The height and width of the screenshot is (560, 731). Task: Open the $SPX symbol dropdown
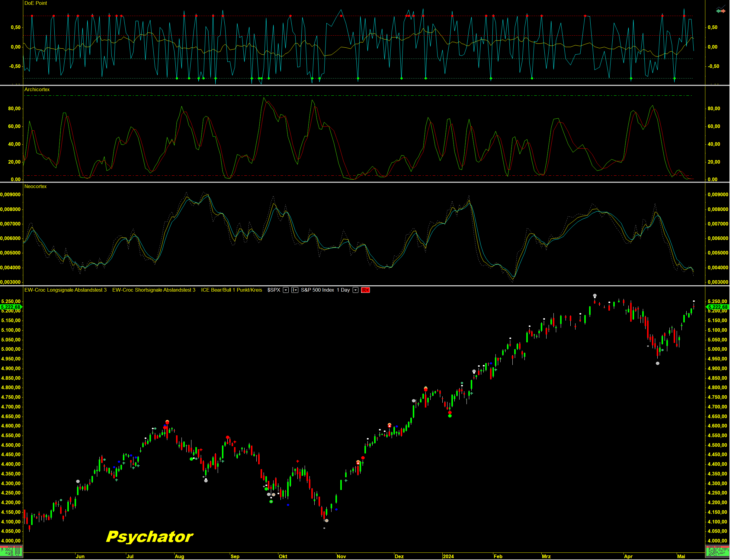coord(286,290)
